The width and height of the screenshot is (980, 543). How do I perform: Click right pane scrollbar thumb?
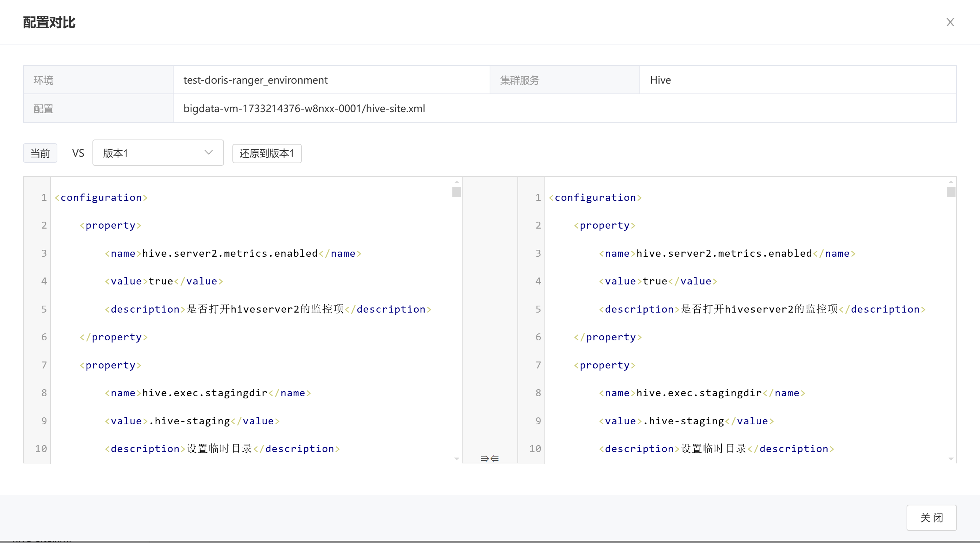click(x=951, y=192)
